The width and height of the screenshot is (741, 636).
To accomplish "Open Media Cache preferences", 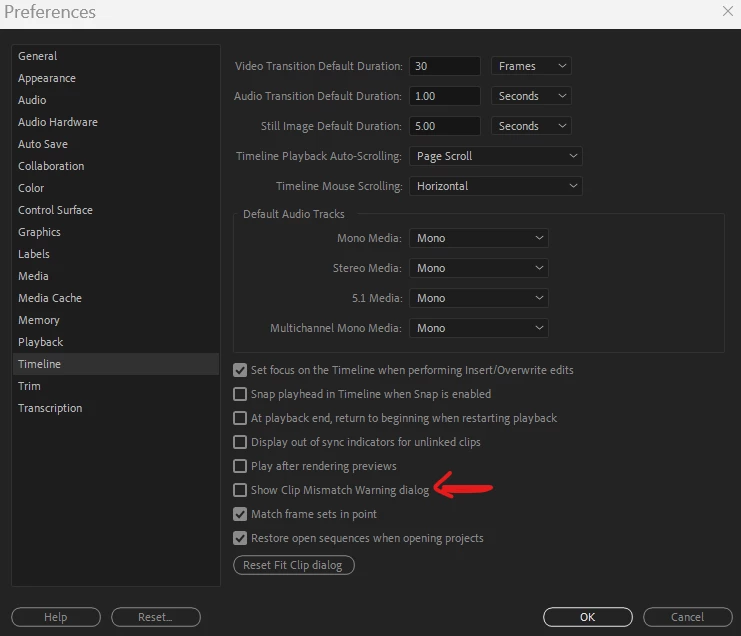I will (116, 298).
